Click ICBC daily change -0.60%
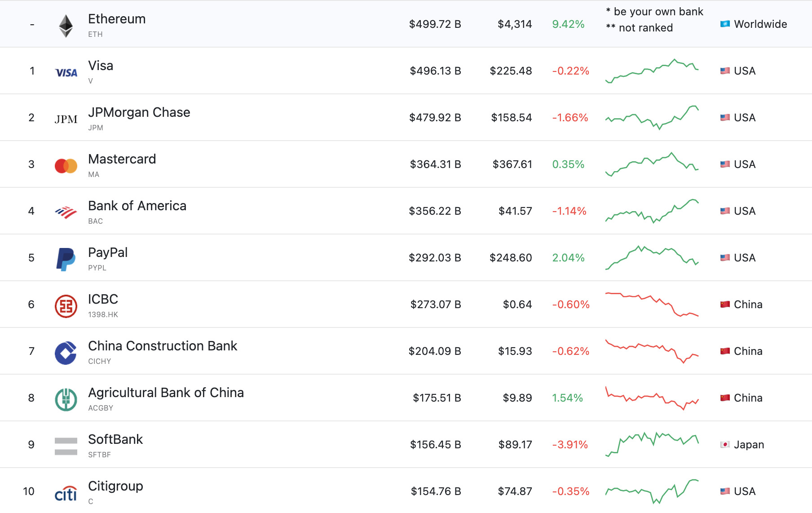Viewport: 812px width, 513px height. point(571,304)
